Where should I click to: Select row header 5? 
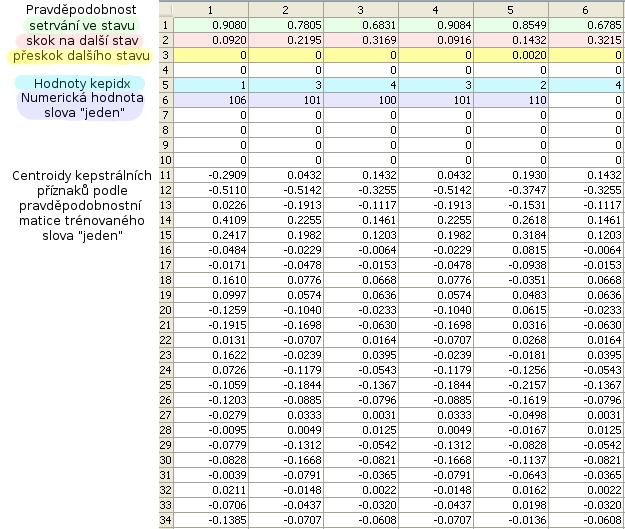(166, 85)
